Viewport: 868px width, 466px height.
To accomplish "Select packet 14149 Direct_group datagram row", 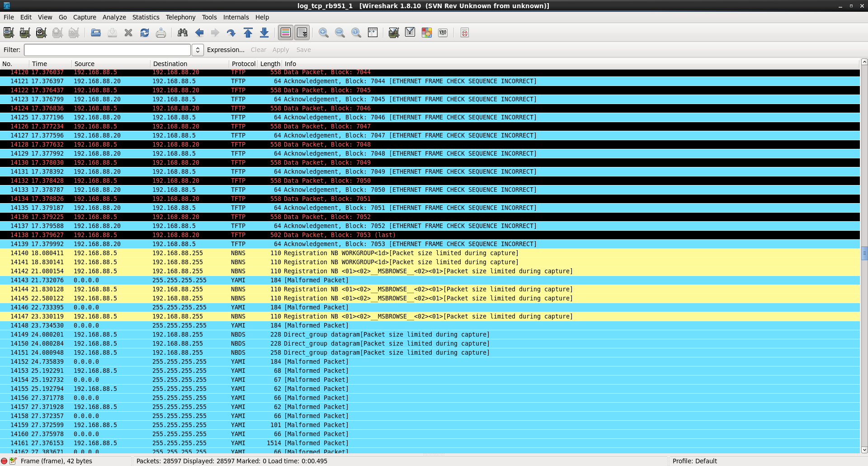I will point(429,334).
